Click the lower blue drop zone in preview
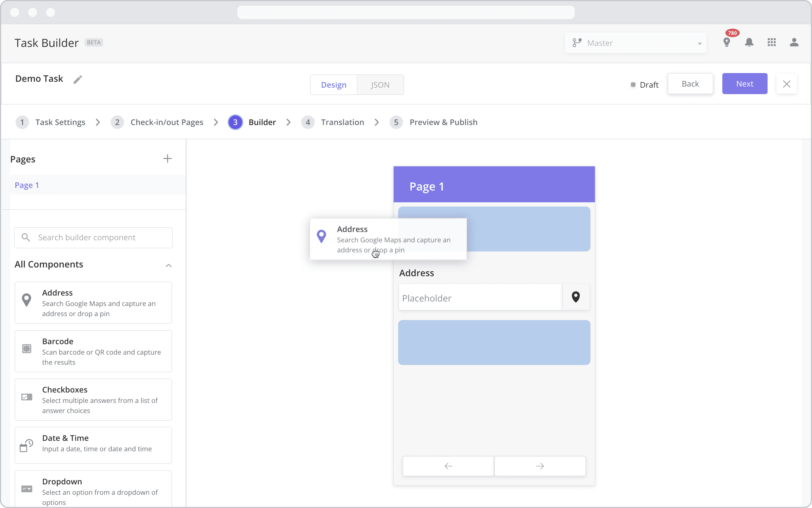812x508 pixels. (494, 343)
